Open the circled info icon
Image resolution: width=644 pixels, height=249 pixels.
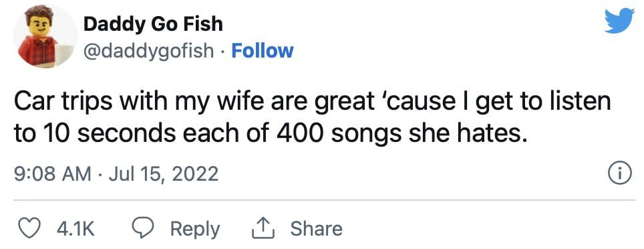(619, 174)
